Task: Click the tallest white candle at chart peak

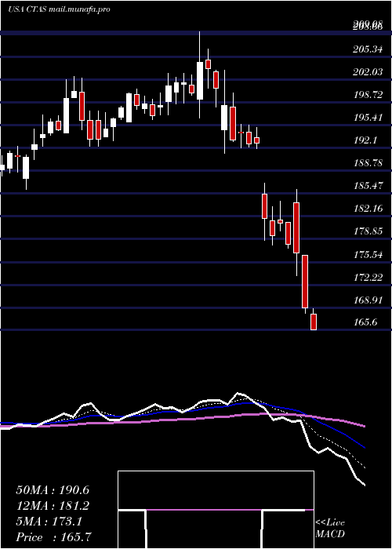Action: (x=200, y=81)
